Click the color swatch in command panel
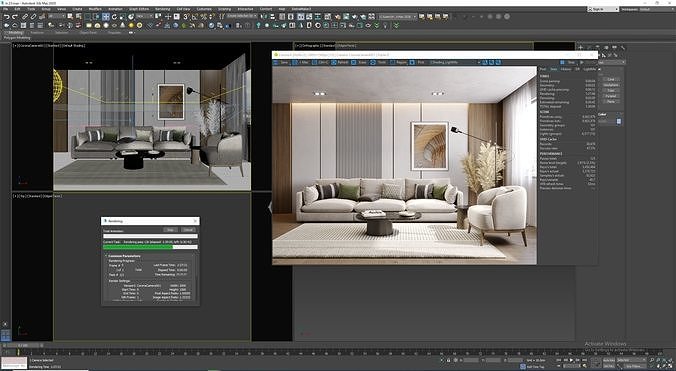676x371 pixels. 619,122
